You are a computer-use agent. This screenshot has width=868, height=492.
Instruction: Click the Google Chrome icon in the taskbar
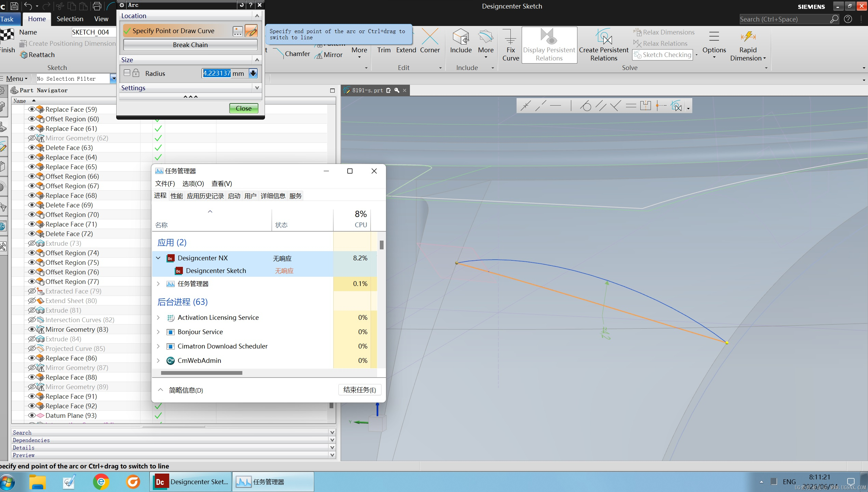pos(101,482)
